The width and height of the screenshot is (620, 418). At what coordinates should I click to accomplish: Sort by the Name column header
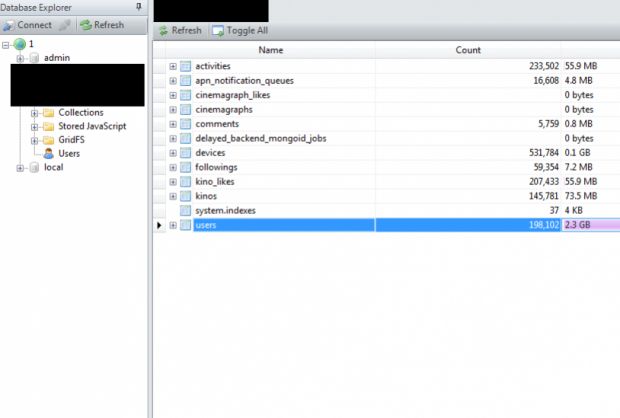270,50
